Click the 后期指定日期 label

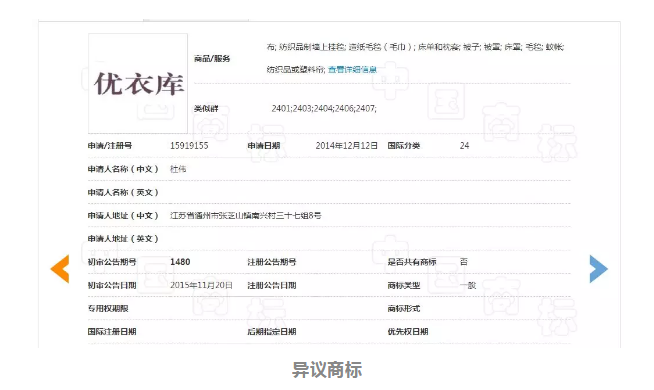[272, 332]
